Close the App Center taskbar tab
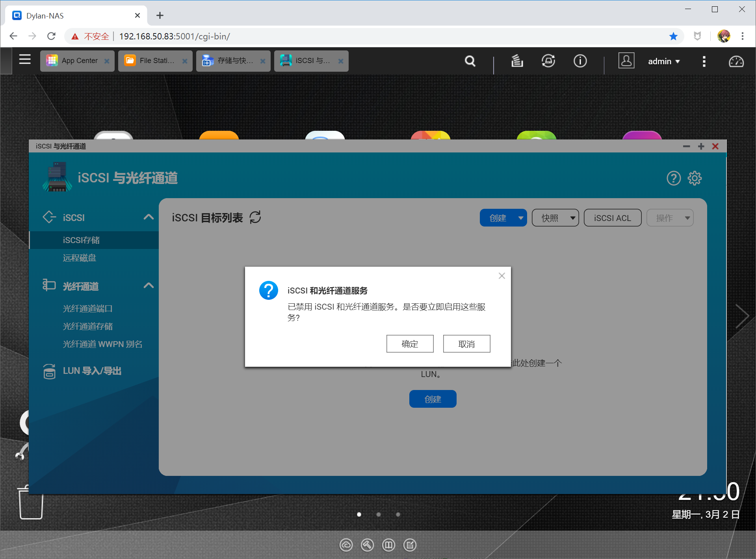Screen dimensions: 756x559 pyautogui.click(x=106, y=61)
